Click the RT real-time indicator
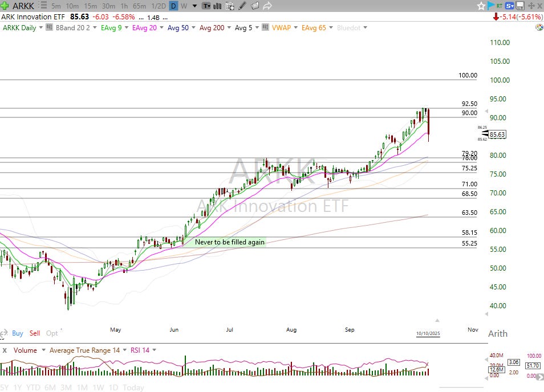 click(x=500, y=6)
